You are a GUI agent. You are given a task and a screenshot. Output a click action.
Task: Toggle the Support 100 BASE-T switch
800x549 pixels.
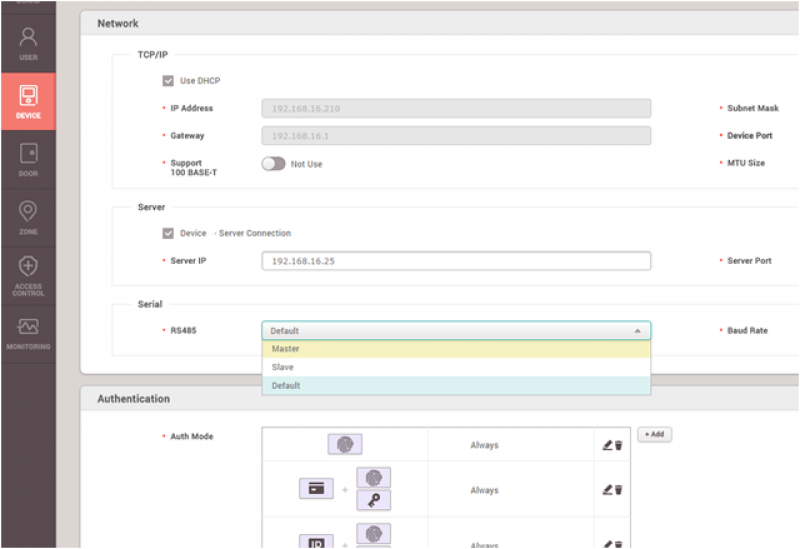pos(273,164)
